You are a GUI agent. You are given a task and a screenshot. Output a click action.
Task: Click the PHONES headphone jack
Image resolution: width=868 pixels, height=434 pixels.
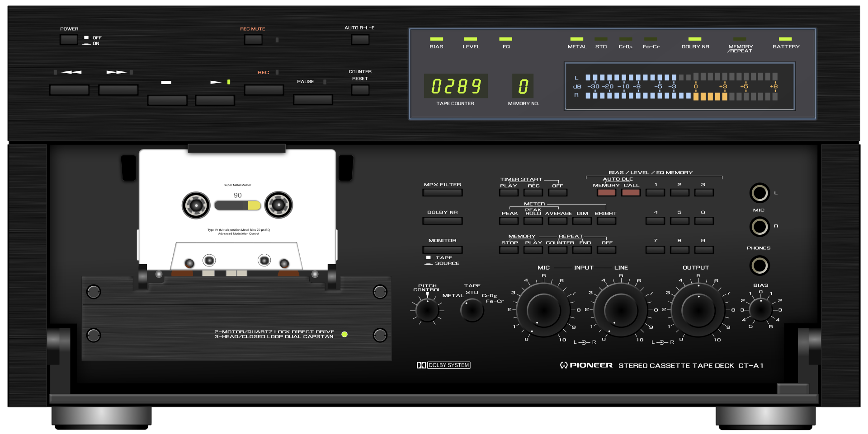(759, 266)
